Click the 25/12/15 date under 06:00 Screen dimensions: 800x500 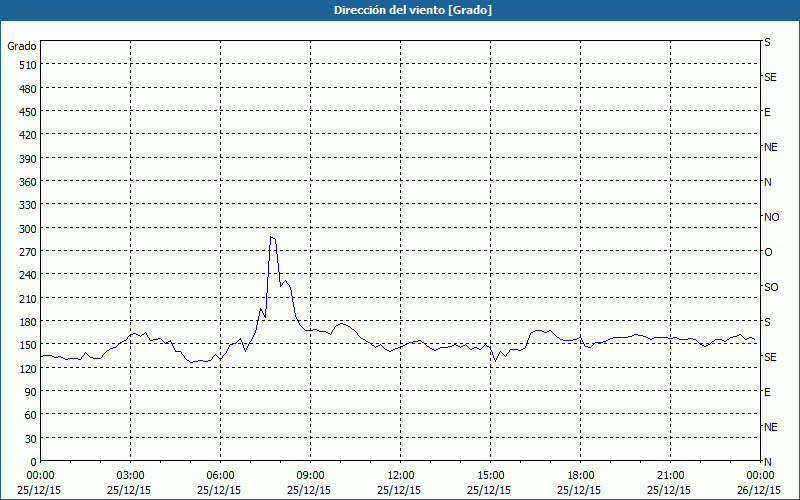coord(219,490)
